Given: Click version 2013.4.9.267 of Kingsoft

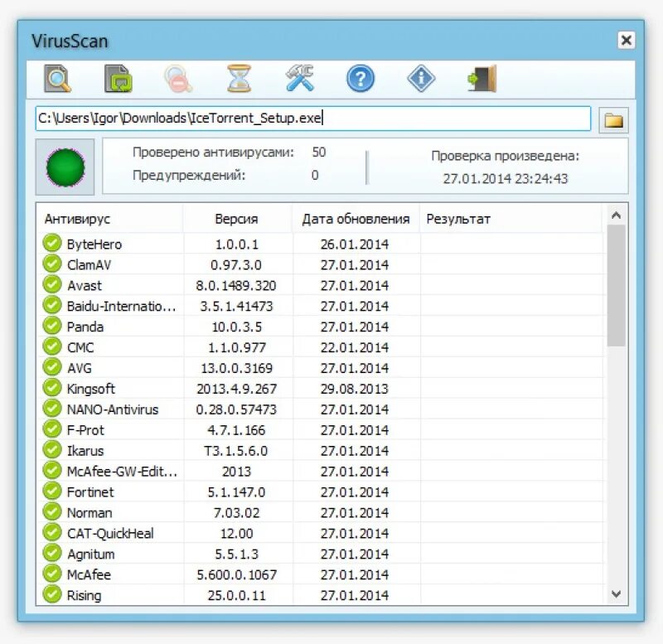Looking at the screenshot, I should point(236,389).
